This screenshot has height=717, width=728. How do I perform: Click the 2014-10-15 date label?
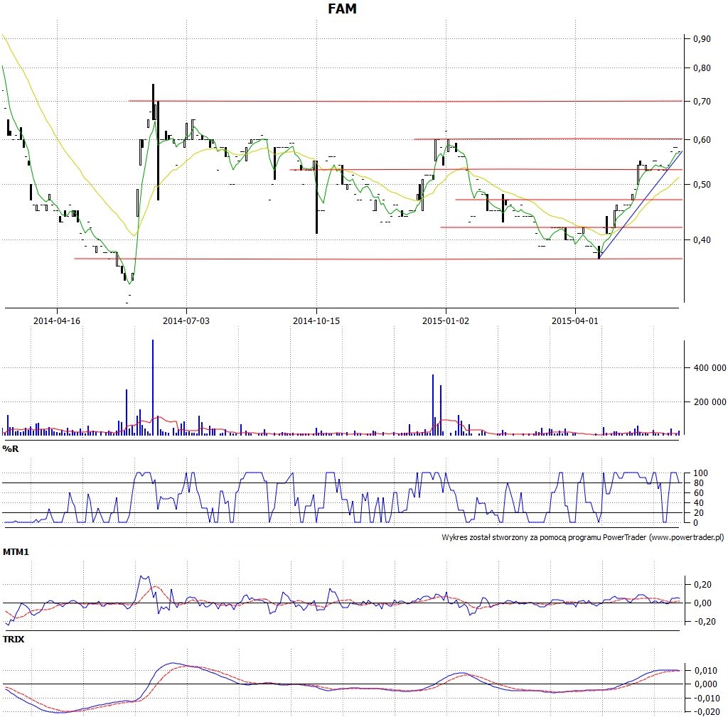pyautogui.click(x=316, y=320)
